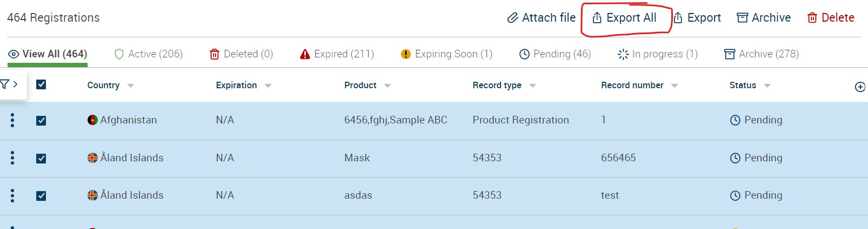Click the warning triangle on Expired tab
Viewport: 868px width, 229px height.
tap(305, 54)
